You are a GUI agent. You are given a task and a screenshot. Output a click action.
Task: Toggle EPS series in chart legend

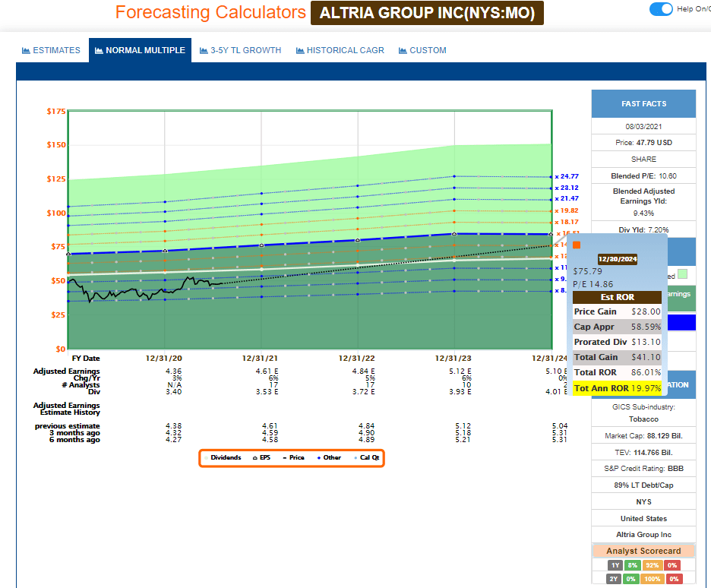261,457
